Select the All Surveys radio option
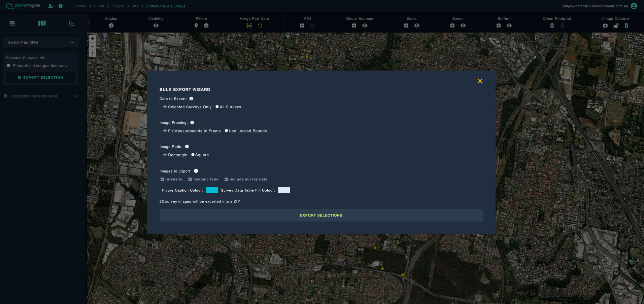The height and width of the screenshot is (304, 644). click(217, 107)
